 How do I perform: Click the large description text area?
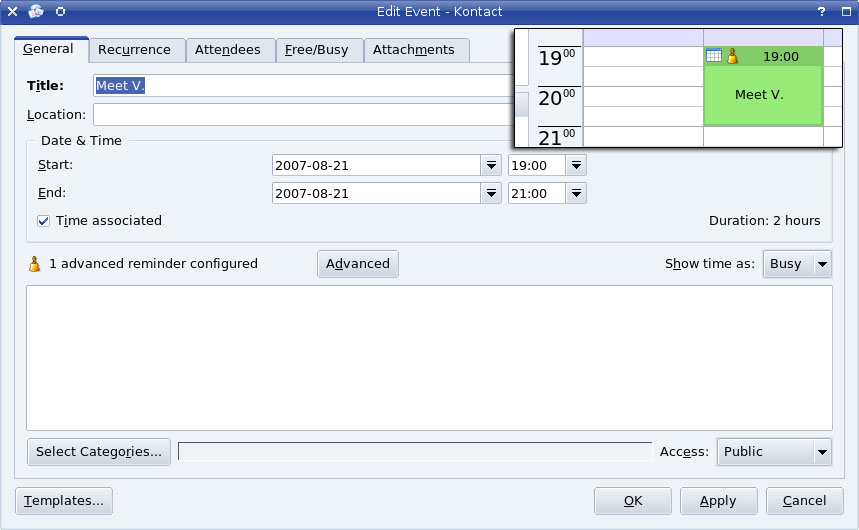coord(430,358)
